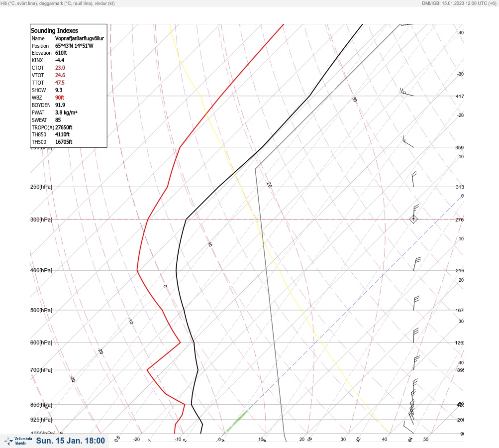Screen dimensions: 499x448
Task: Click the 359 height label on the right axis
Action: coord(460,147)
